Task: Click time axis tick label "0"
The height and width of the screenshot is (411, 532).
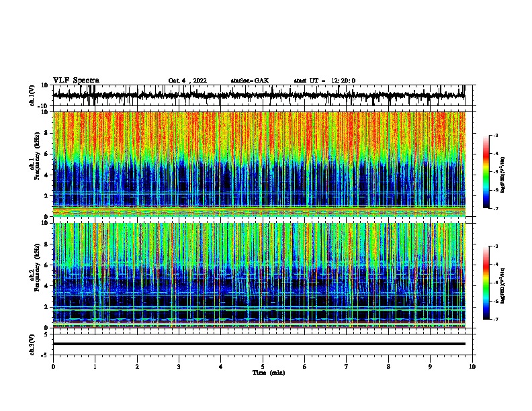Action: pyautogui.click(x=53, y=367)
